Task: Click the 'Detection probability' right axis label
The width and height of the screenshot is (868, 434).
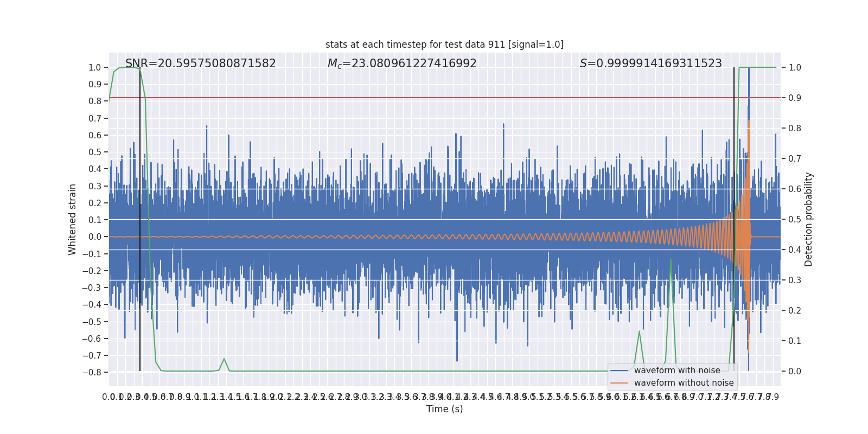Action: (x=809, y=219)
